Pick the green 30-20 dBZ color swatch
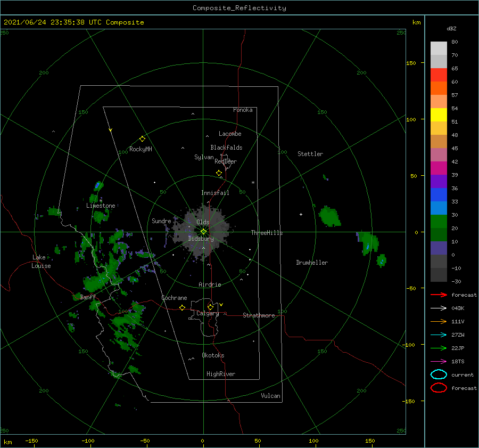479x448 pixels. tap(439, 222)
